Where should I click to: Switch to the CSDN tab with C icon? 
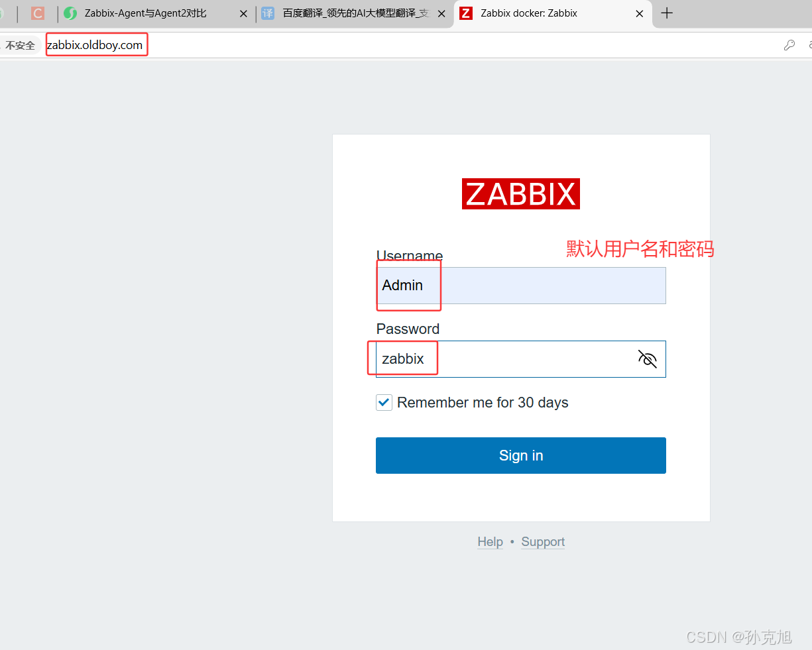pos(38,13)
